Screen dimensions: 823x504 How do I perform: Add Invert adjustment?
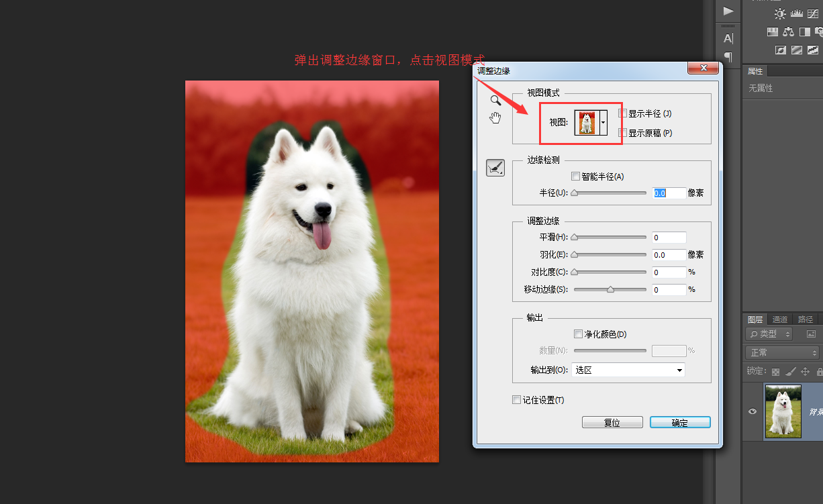coord(781,50)
